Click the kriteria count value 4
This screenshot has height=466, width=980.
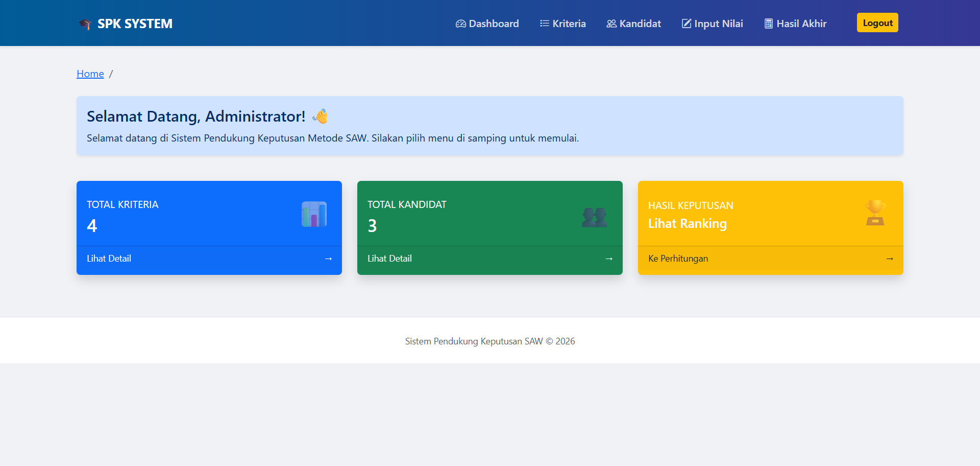pyautogui.click(x=92, y=225)
